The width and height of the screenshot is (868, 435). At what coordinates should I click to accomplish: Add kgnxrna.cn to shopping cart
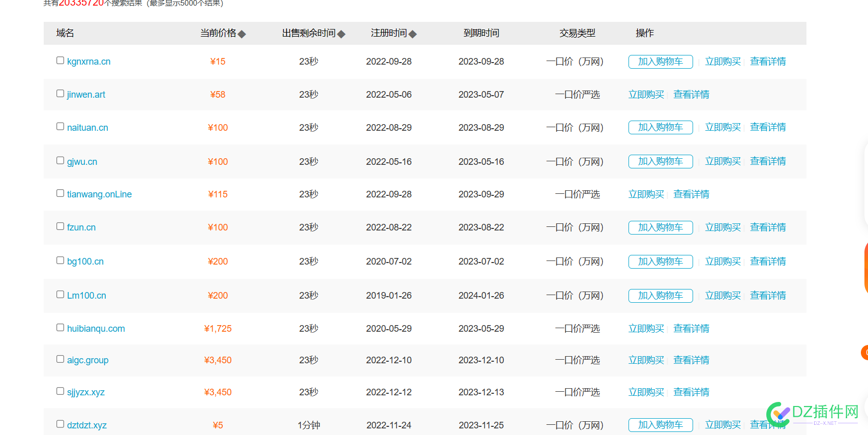[x=661, y=62]
